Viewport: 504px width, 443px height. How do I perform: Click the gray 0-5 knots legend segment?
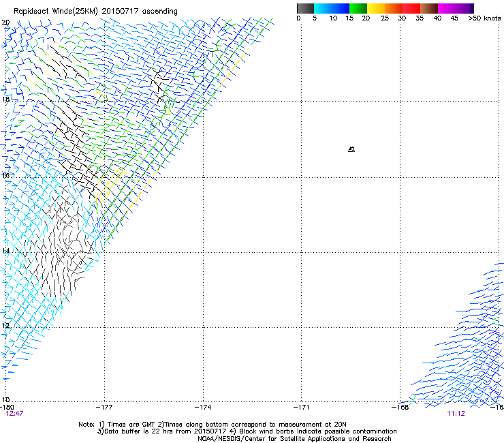[x=305, y=8]
